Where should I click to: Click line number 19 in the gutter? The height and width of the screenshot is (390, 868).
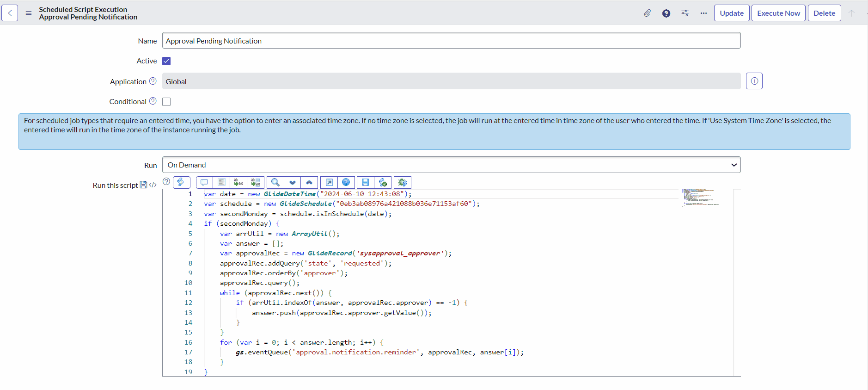click(188, 372)
